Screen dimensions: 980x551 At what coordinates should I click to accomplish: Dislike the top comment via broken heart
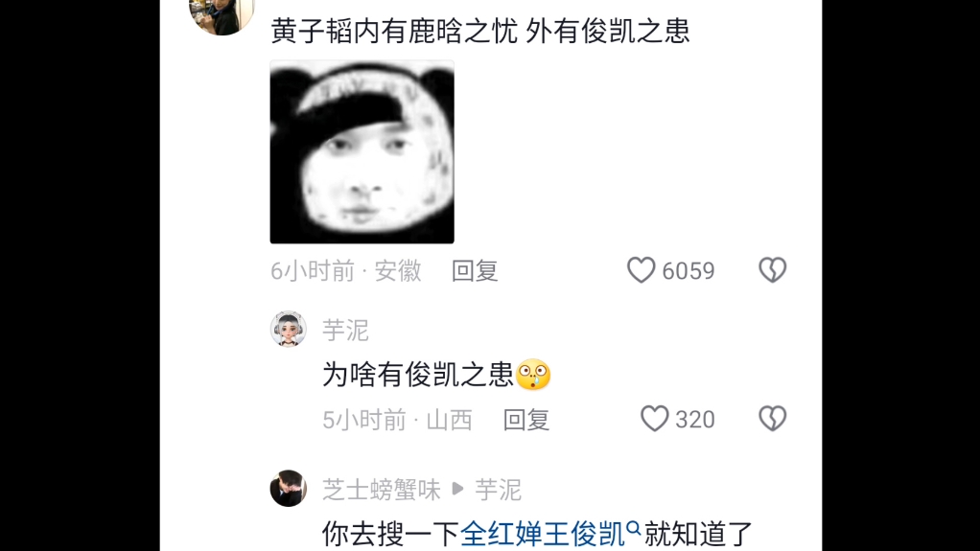[773, 270]
